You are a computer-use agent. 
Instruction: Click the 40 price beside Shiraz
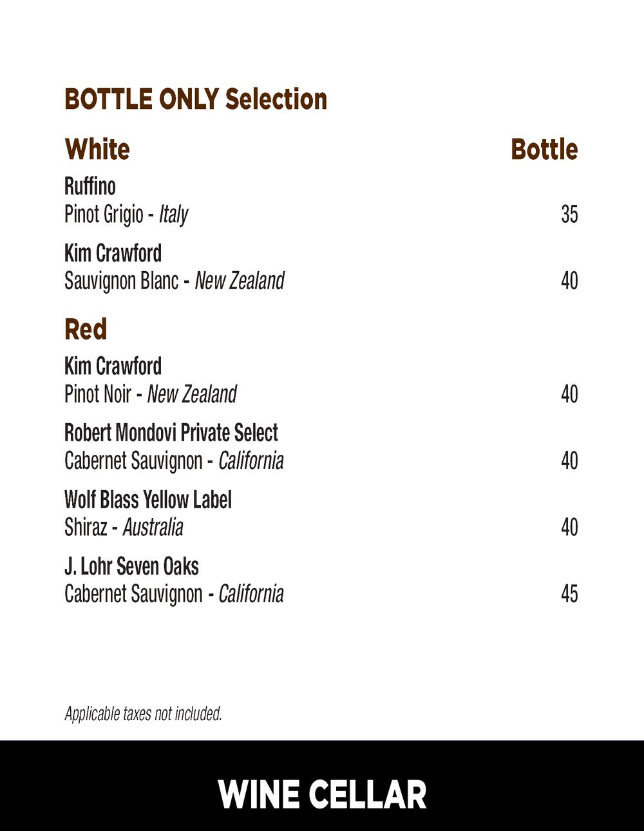(x=569, y=528)
